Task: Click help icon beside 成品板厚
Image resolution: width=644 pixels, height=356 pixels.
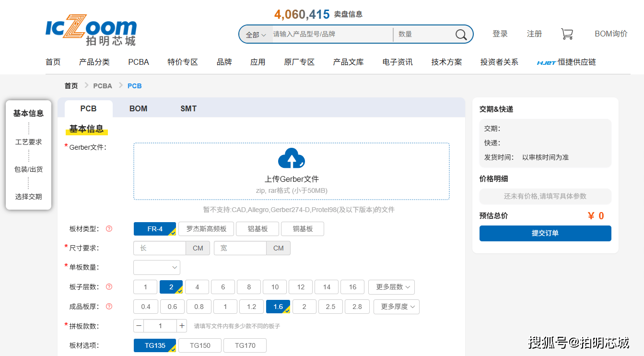Action: click(109, 307)
